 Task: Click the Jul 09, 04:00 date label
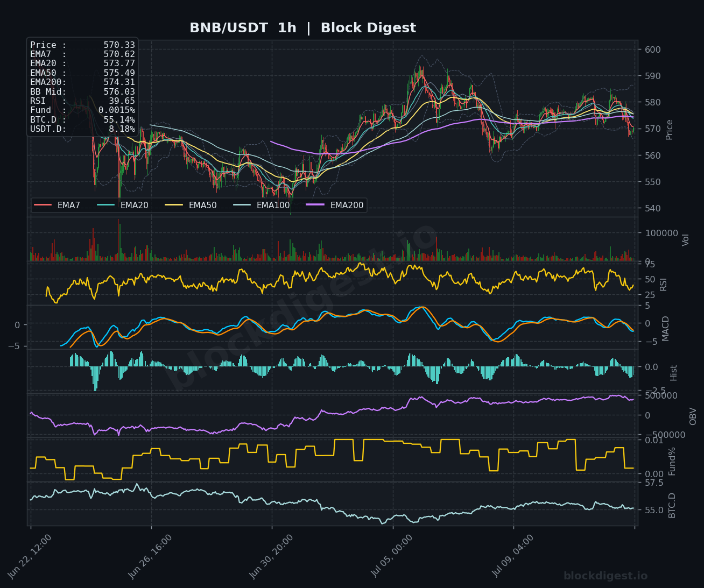click(x=513, y=556)
